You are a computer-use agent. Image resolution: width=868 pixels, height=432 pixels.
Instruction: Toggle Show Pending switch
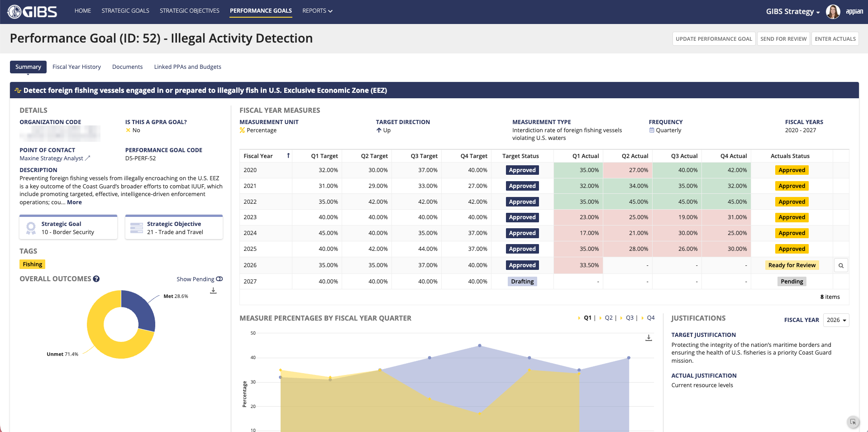click(x=219, y=279)
